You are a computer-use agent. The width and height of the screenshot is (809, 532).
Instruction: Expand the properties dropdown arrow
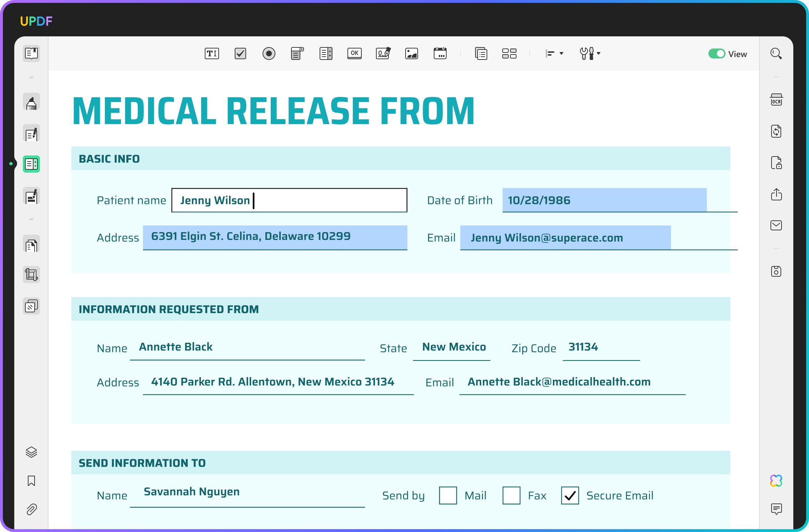tap(598, 53)
